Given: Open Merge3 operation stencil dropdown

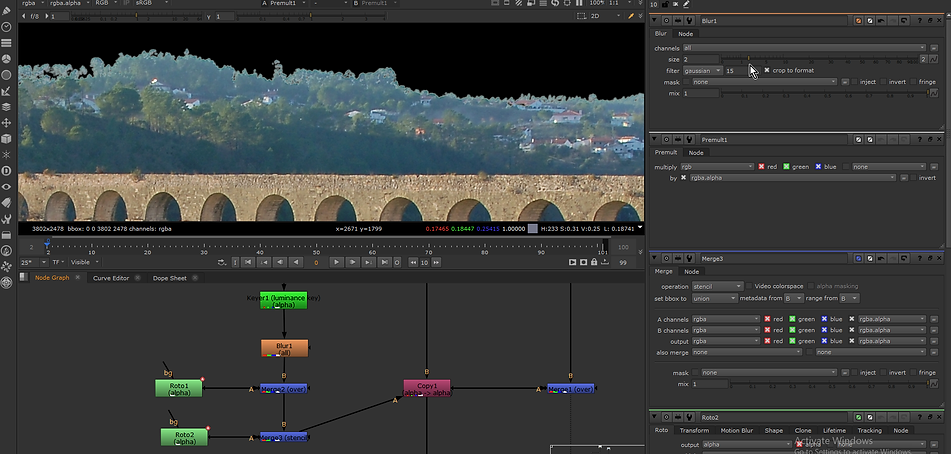Looking at the screenshot, I should 717,286.
